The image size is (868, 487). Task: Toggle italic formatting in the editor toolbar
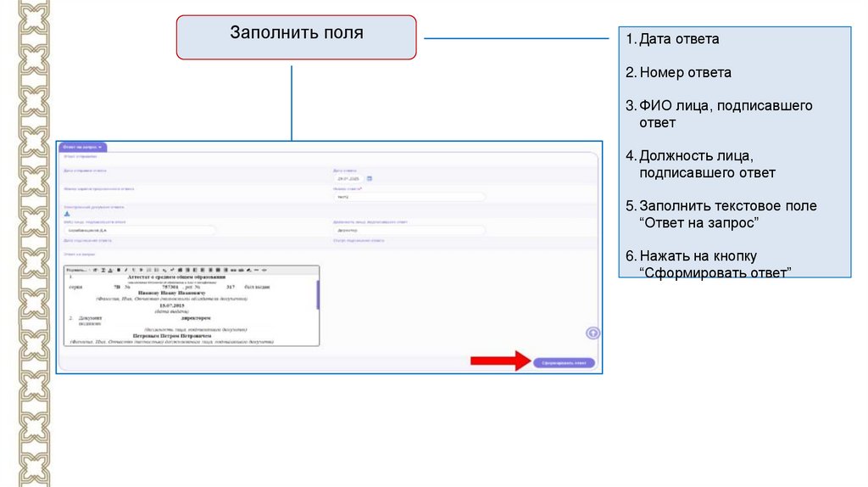[125, 270]
